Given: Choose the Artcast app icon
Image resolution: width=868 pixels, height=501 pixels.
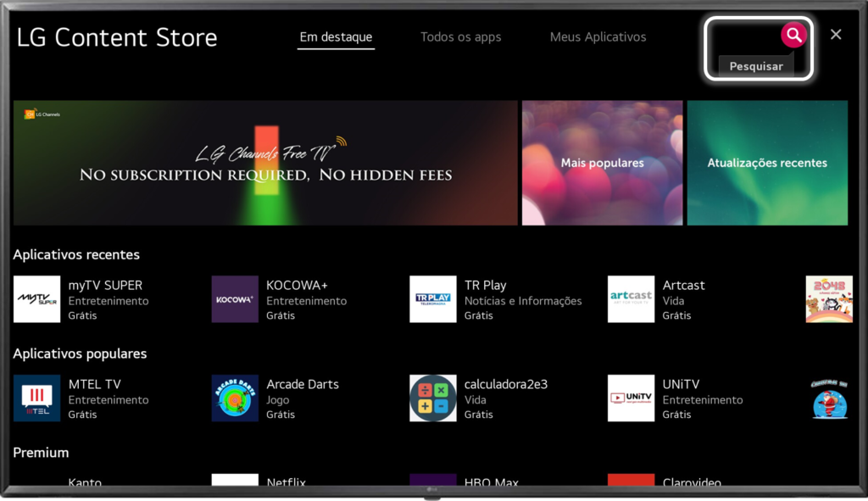Looking at the screenshot, I should point(631,299).
